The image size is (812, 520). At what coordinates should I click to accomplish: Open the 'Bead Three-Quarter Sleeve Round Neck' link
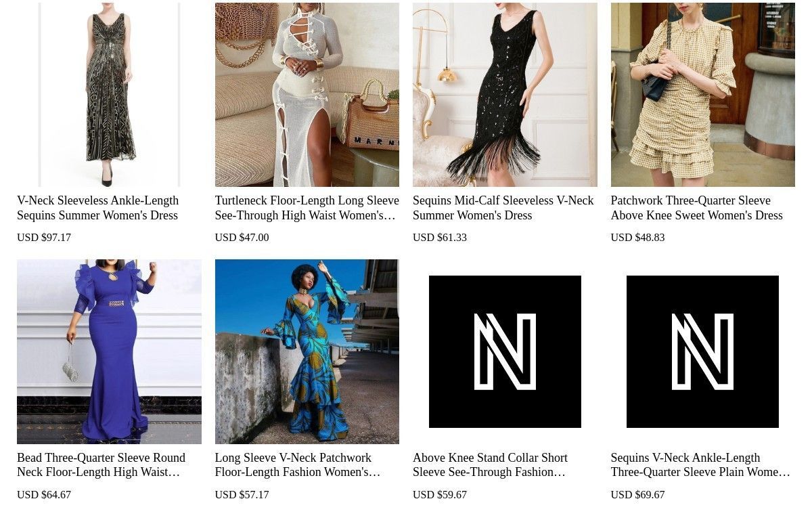(101, 465)
